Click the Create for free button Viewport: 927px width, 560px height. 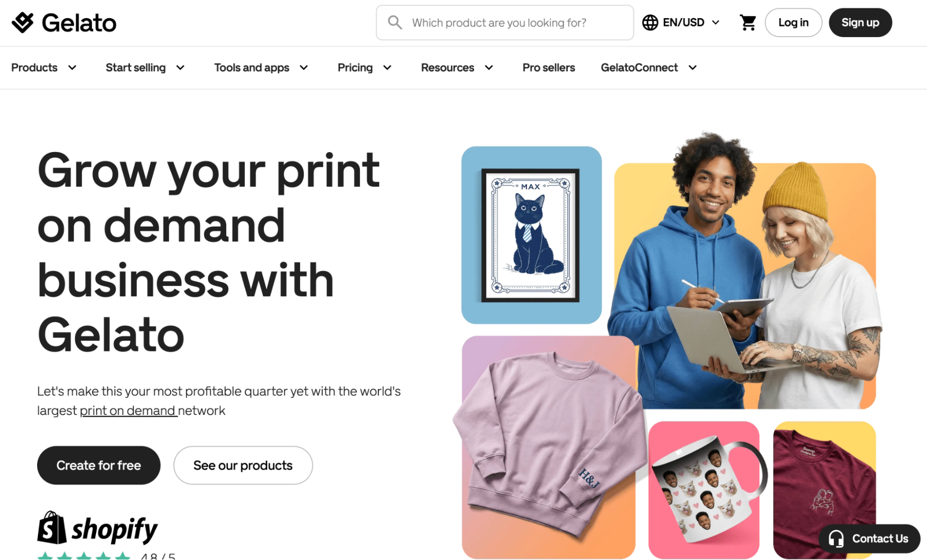99,465
